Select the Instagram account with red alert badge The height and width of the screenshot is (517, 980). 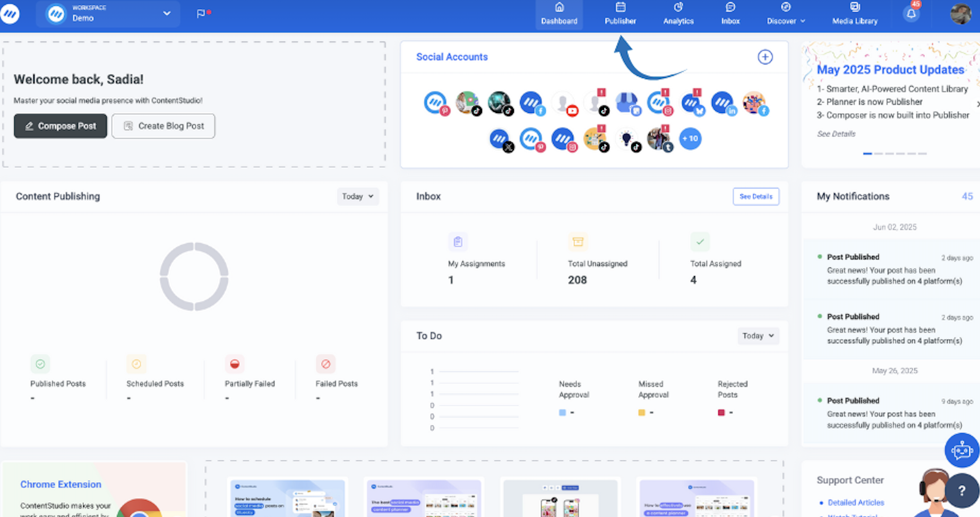(659, 102)
